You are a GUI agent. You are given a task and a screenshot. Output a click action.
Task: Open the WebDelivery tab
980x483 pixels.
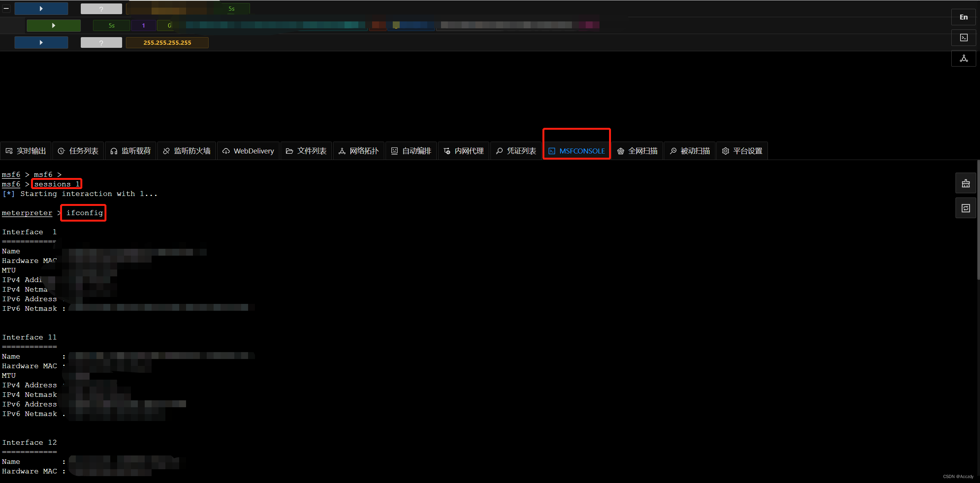248,151
